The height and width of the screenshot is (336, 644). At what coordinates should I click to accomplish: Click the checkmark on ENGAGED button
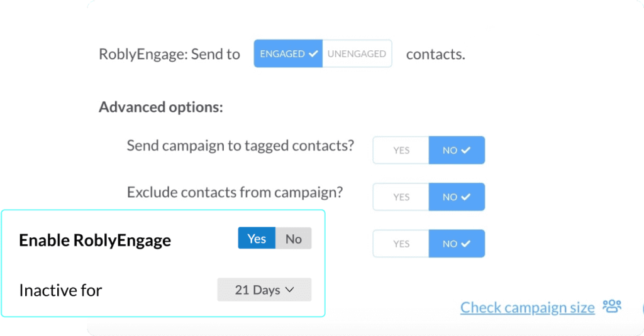point(313,54)
